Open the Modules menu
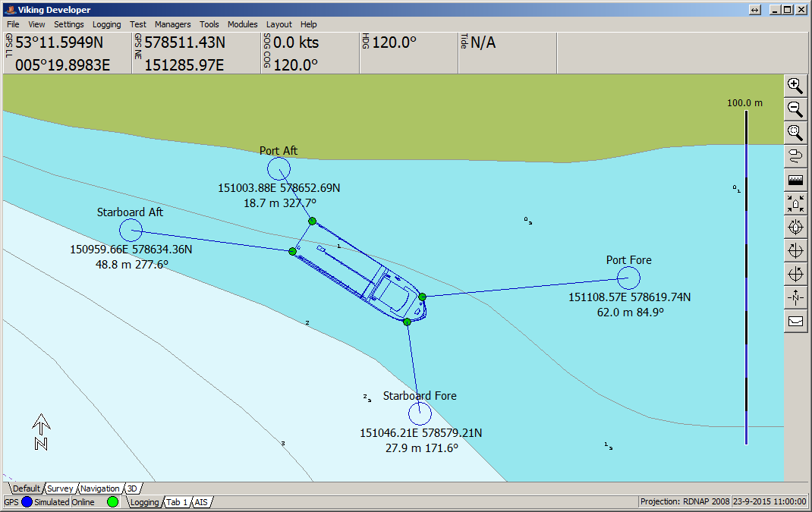Image resolution: width=812 pixels, height=512 pixels. [x=242, y=24]
